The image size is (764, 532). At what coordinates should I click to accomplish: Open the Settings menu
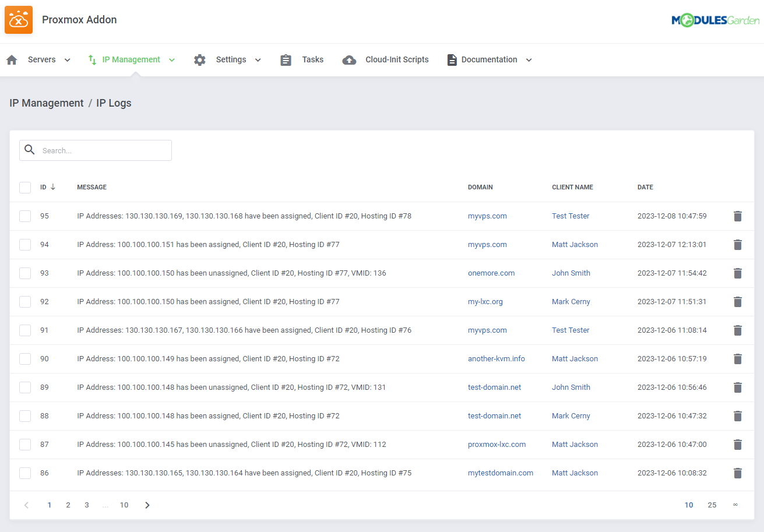[231, 59]
